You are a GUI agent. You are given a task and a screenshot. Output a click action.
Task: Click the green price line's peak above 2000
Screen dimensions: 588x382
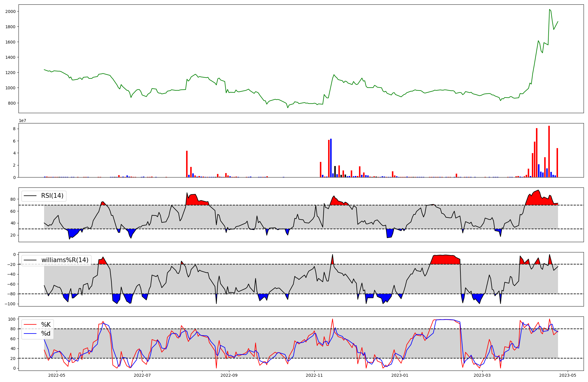pyautogui.click(x=549, y=9)
